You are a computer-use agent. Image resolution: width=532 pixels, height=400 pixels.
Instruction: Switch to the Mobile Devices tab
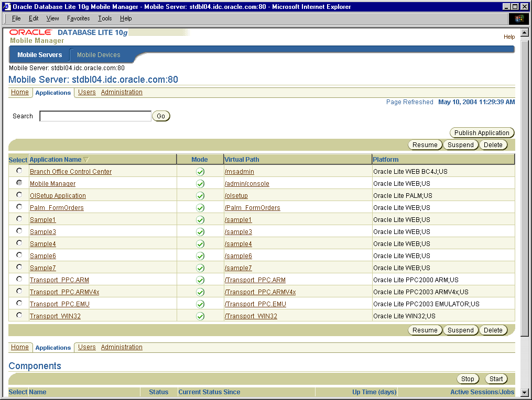point(99,55)
